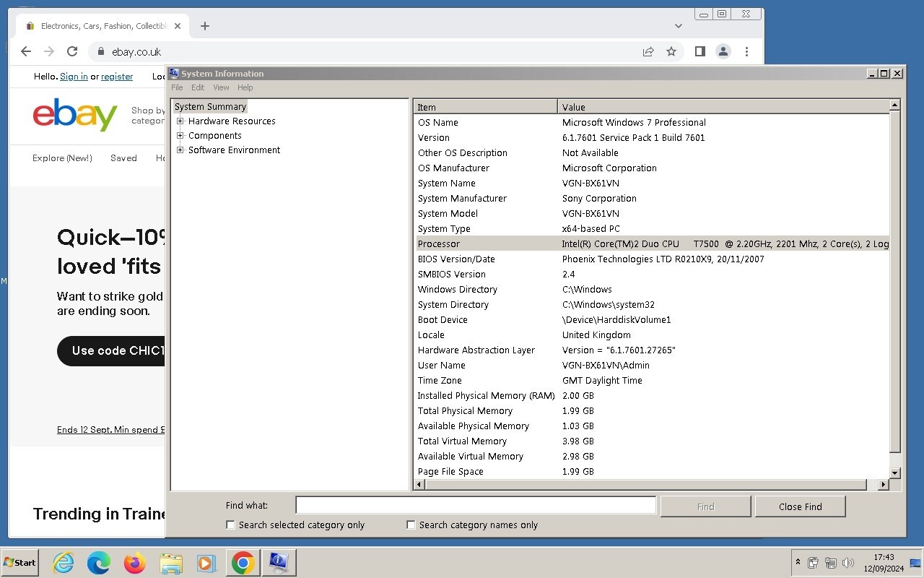Expand Software Environment tree node

click(180, 150)
